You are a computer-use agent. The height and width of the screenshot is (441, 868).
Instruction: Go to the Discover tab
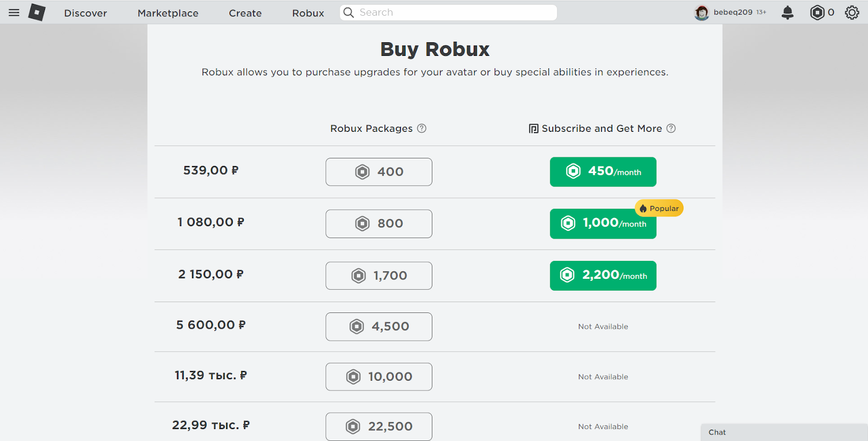(x=86, y=13)
